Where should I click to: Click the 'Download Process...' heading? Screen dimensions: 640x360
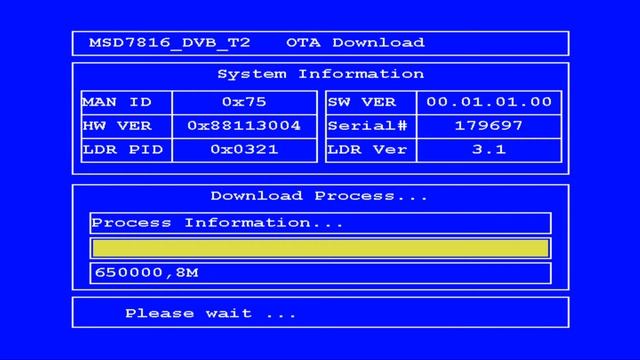[319, 196]
